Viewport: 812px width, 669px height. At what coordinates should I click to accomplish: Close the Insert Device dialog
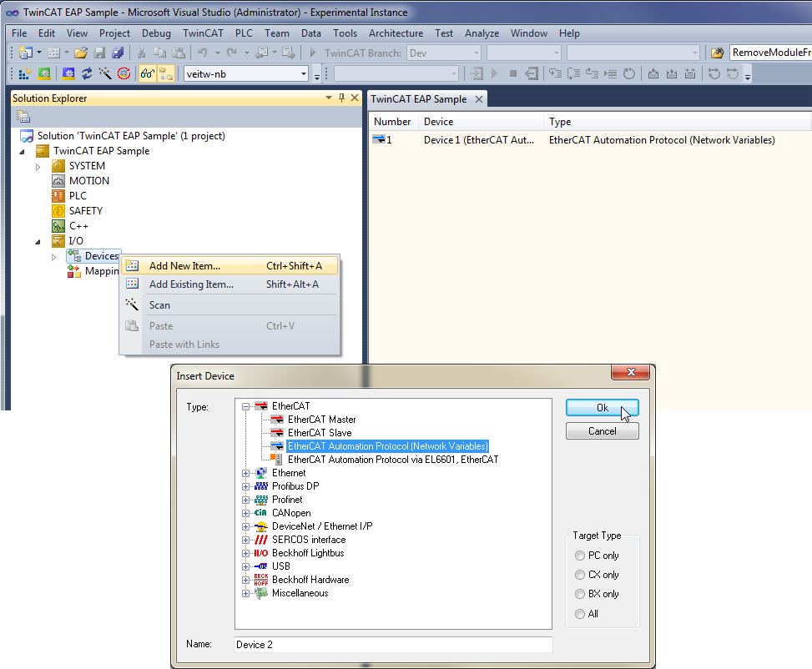click(x=631, y=372)
